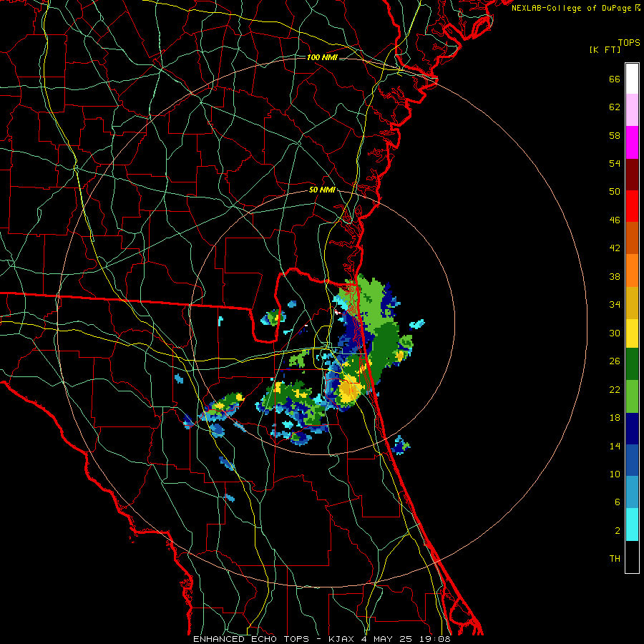Click the legend value 54

[615, 163]
